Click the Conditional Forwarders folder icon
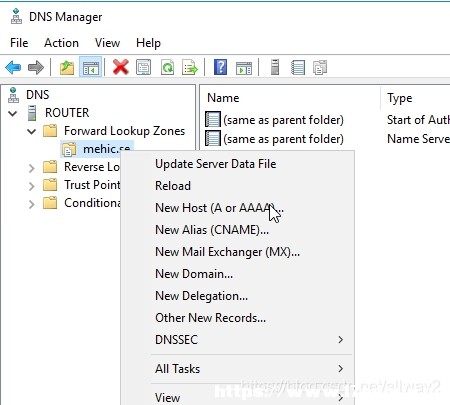 (50, 203)
